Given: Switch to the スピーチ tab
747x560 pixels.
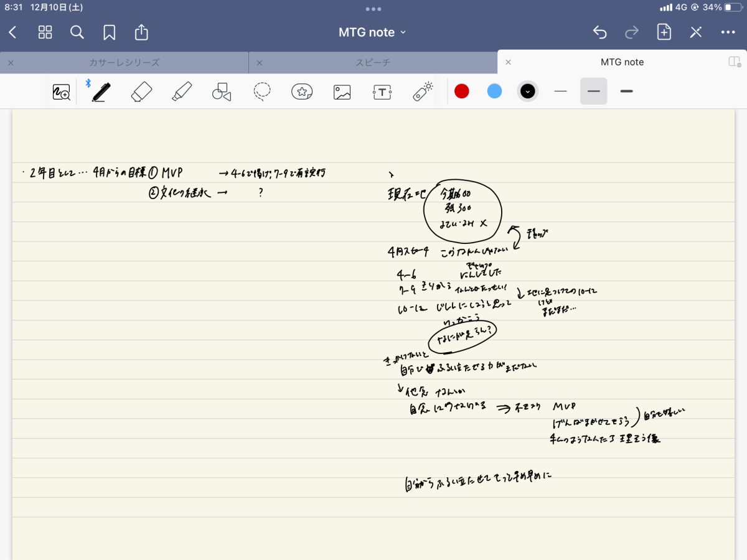Looking at the screenshot, I should (372, 62).
